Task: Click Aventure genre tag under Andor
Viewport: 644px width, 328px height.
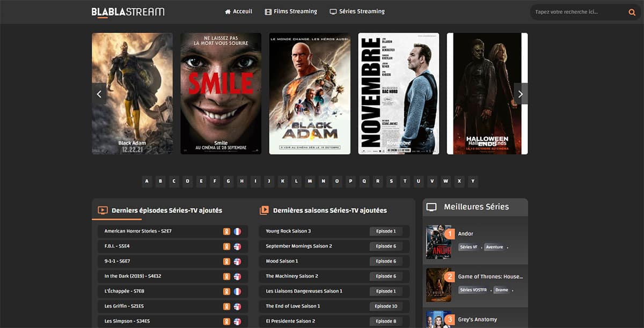Action: (494, 247)
